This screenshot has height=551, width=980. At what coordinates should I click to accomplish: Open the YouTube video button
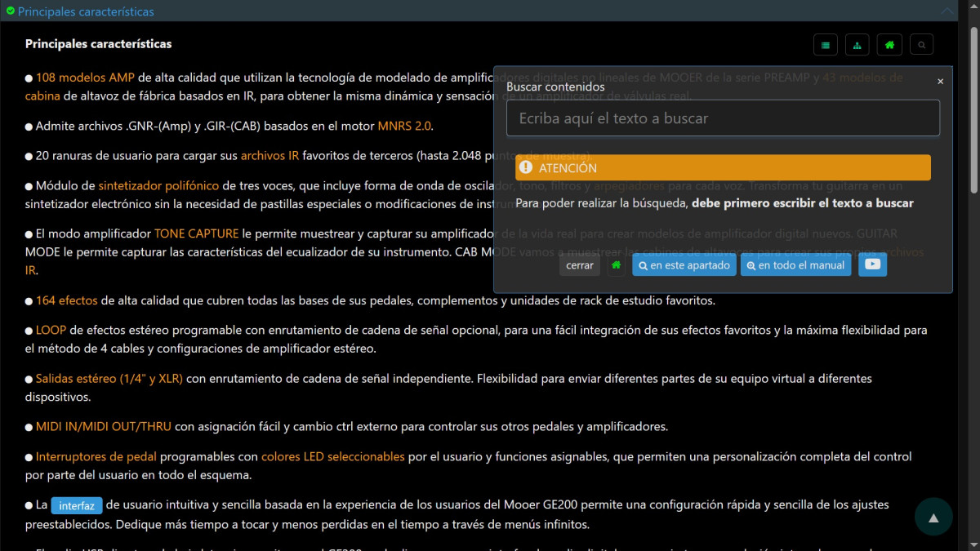click(872, 264)
